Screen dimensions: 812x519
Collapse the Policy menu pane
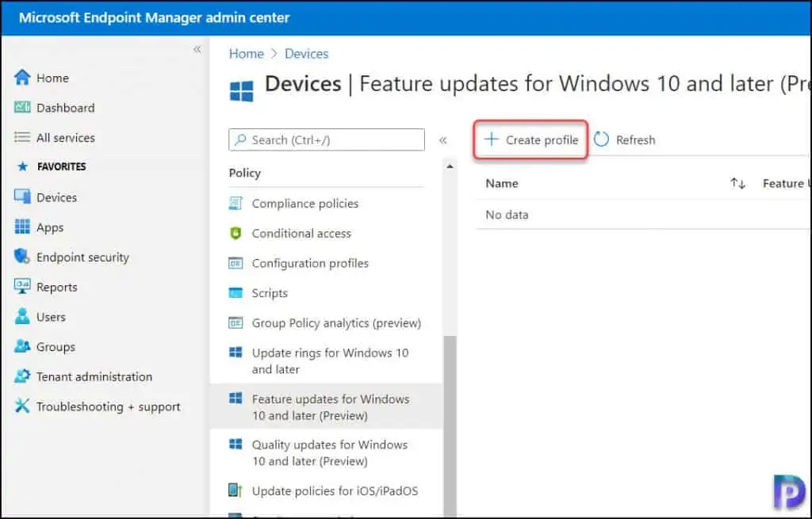(443, 140)
